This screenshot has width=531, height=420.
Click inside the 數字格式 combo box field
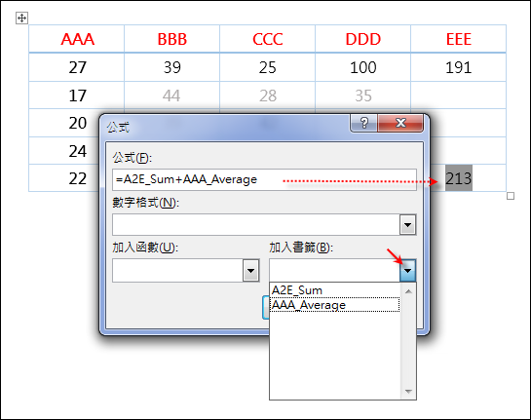coord(256,224)
